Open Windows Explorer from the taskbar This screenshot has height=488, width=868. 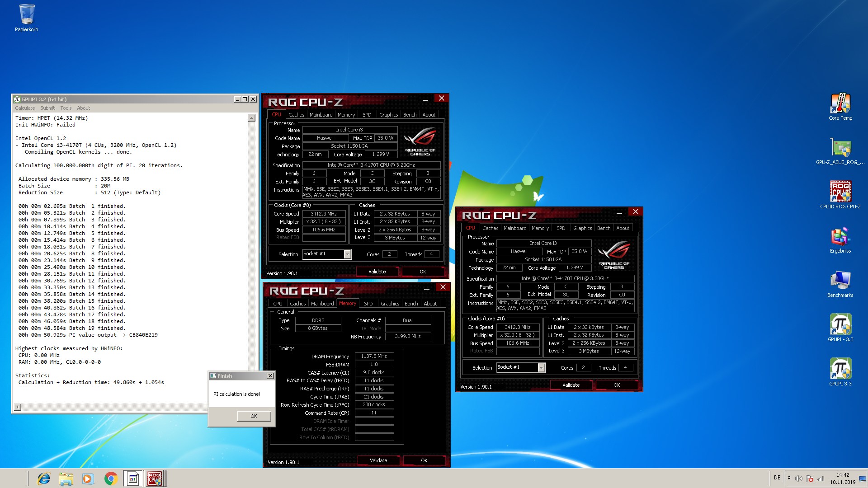[x=66, y=479]
